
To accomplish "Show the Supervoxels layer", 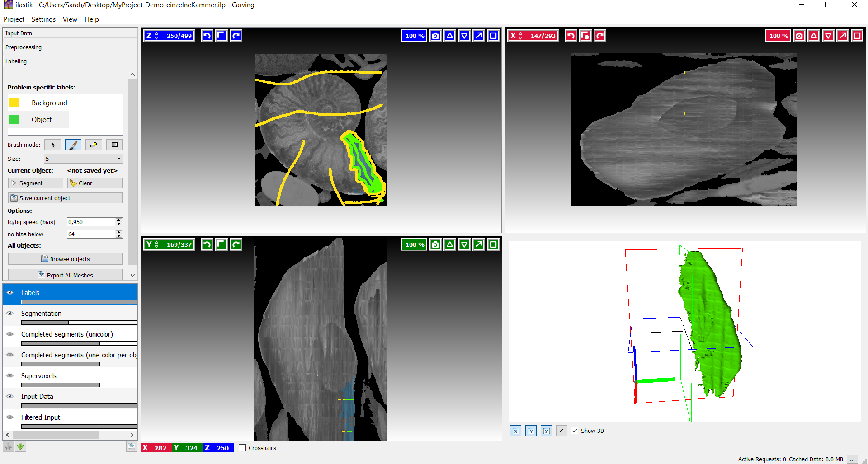I will coord(10,375).
